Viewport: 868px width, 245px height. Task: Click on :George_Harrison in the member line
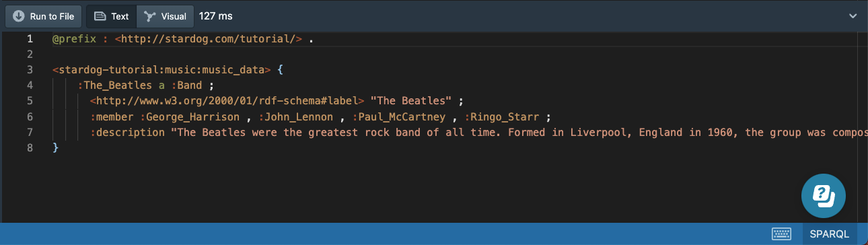point(190,116)
